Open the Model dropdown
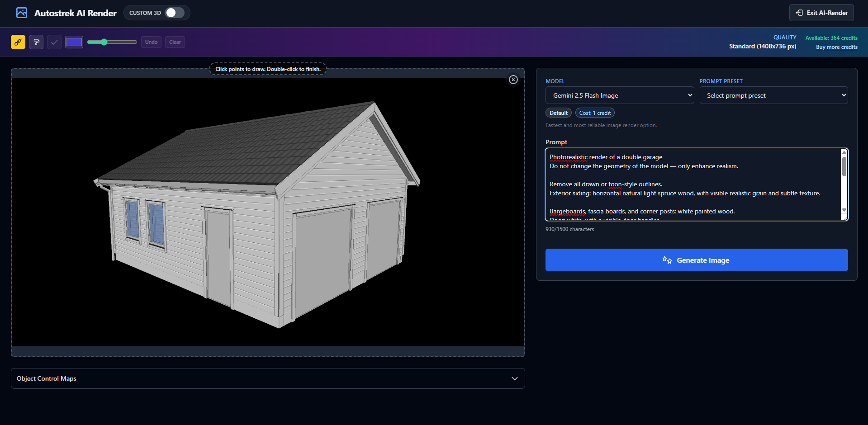This screenshot has height=425, width=868. [620, 95]
